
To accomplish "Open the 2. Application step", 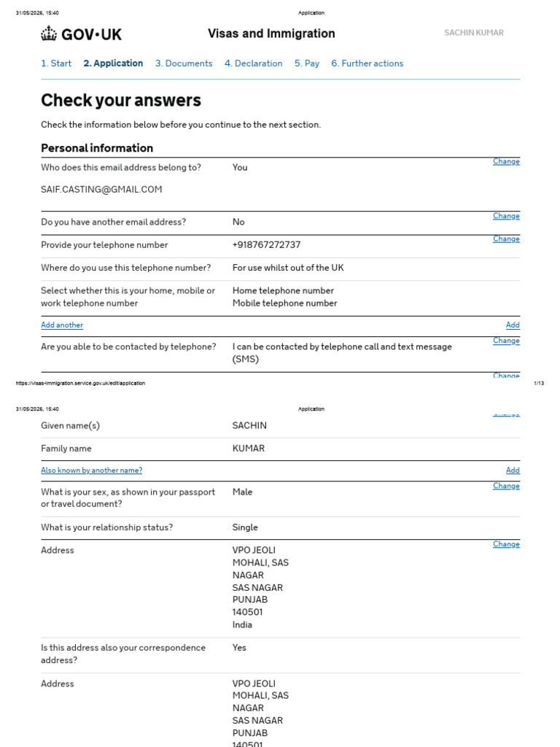I will point(113,63).
